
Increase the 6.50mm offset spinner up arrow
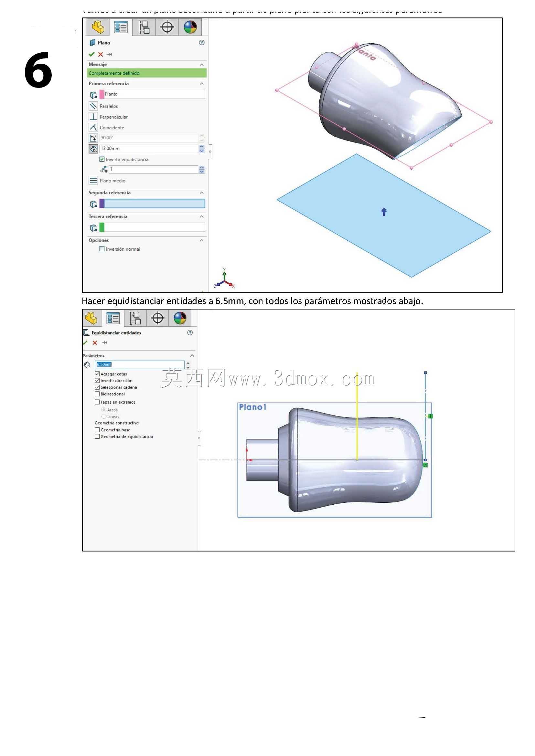pos(188,363)
